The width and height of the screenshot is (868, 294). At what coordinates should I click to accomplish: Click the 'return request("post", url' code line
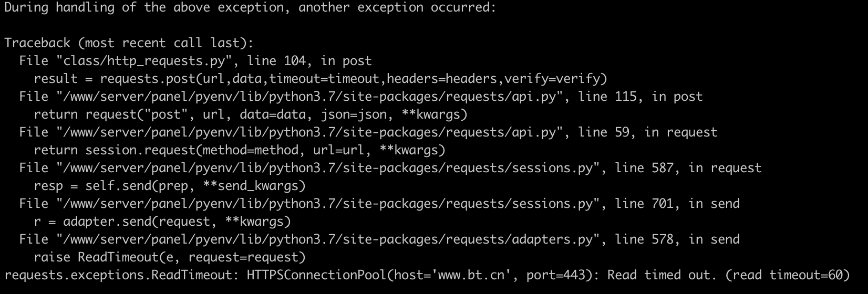click(x=251, y=115)
